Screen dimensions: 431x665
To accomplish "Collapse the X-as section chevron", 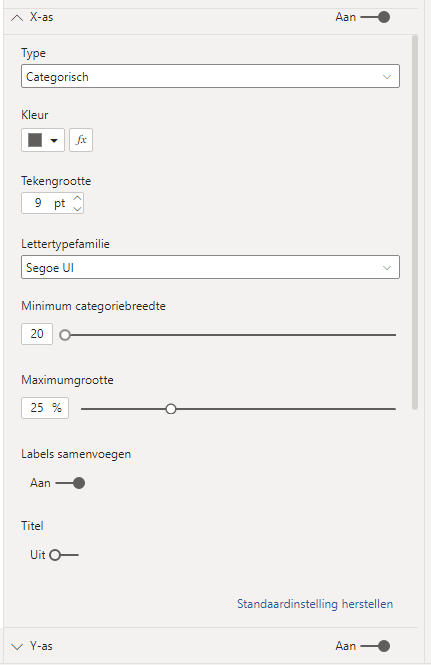I will tap(17, 18).
